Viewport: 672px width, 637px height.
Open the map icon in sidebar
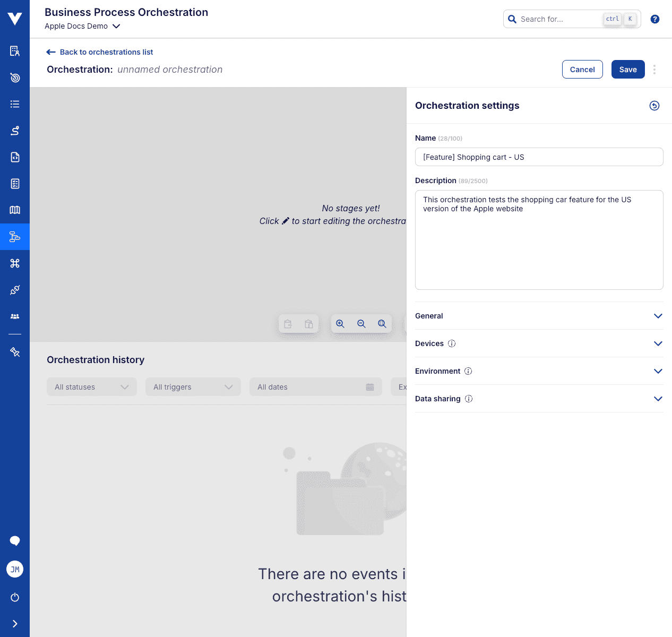pyautogui.click(x=15, y=210)
